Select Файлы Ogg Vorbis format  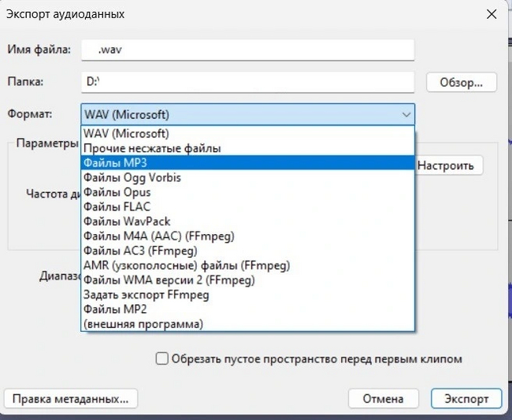132,177
